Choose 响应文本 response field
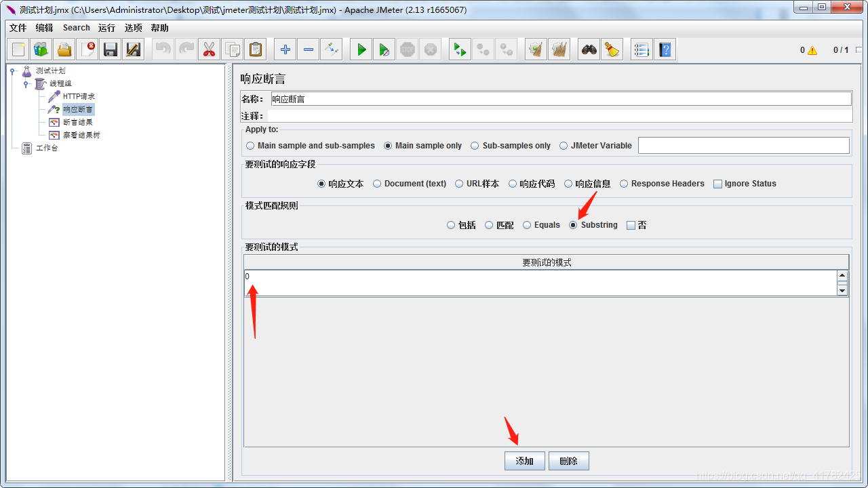The height and width of the screenshot is (488, 868). coord(340,184)
